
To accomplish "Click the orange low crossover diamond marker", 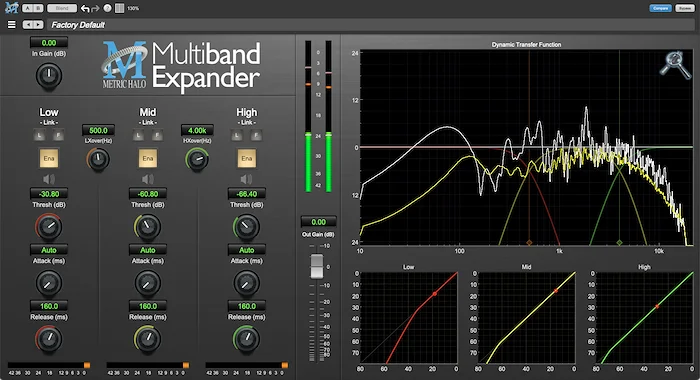I will 529,242.
